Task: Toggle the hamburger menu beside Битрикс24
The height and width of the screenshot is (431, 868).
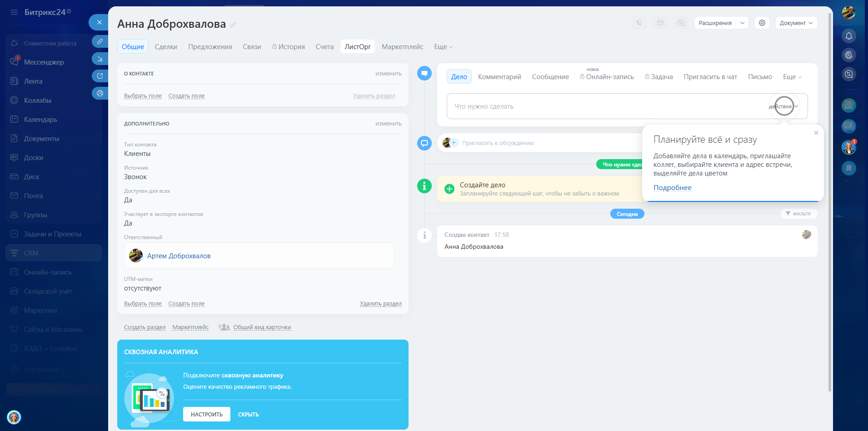Action: [x=14, y=12]
